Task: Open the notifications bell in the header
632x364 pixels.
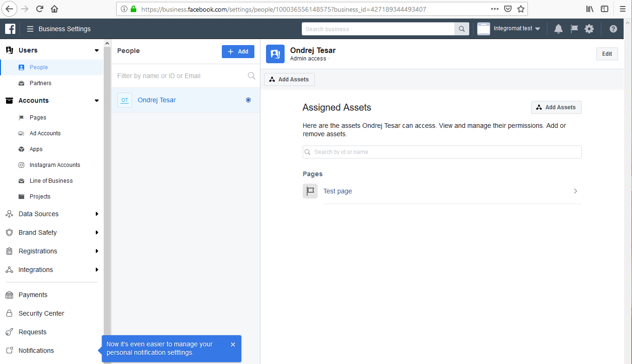Action: pos(559,29)
